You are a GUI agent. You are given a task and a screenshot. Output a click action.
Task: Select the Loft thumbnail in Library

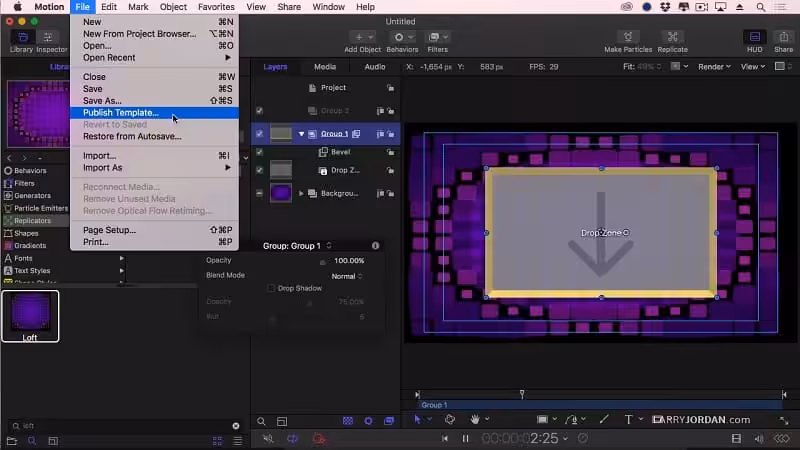(30, 312)
